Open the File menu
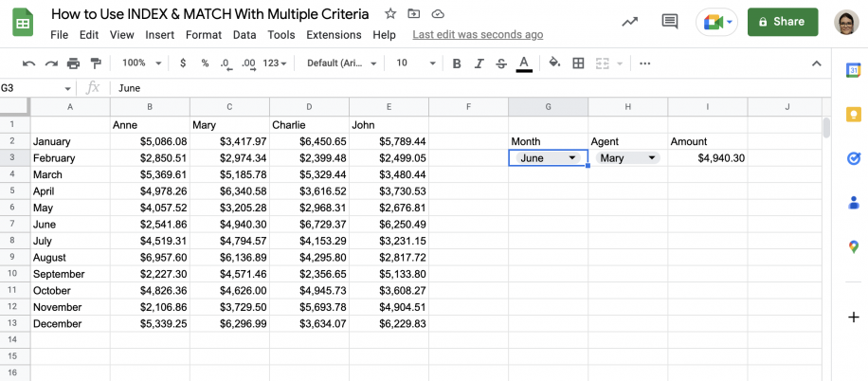 point(60,35)
